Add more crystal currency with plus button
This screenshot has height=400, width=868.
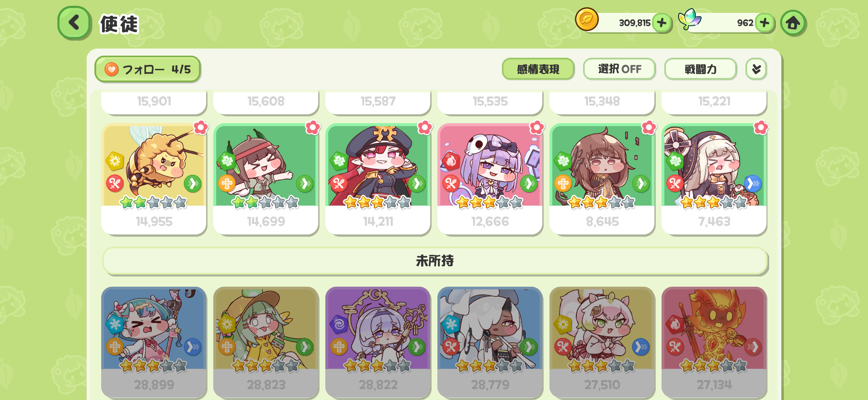(764, 23)
